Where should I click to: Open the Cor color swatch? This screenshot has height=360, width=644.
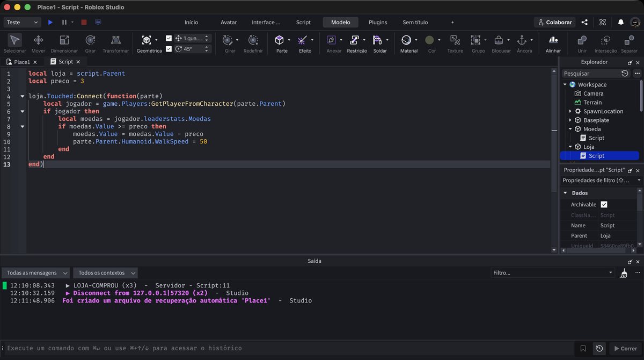click(x=430, y=40)
